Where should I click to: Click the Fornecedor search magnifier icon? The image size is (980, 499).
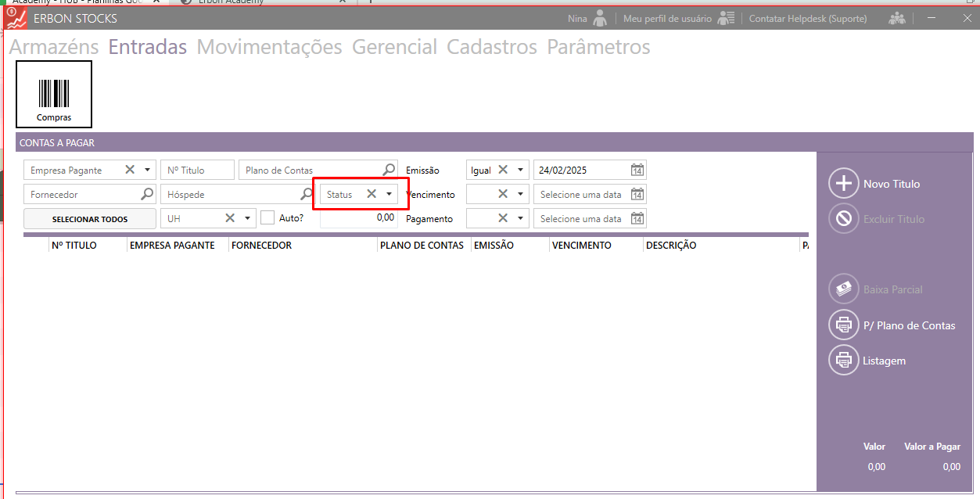(146, 194)
